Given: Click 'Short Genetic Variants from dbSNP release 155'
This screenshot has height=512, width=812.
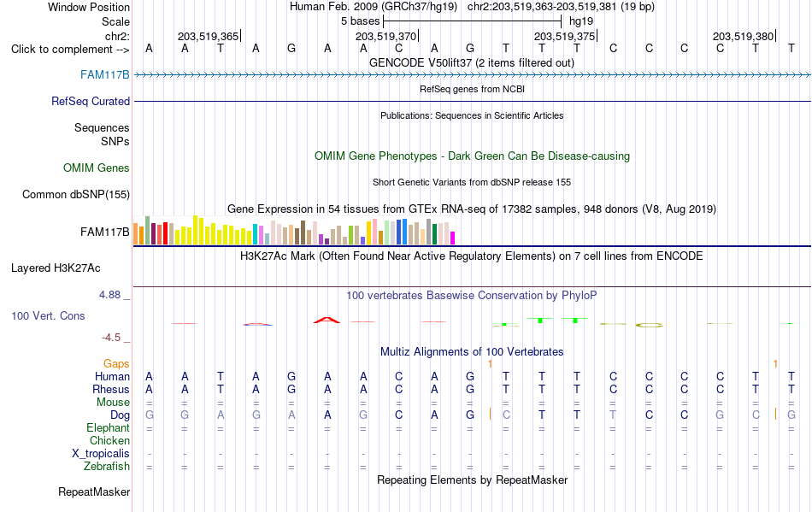Looking at the screenshot, I should click(472, 182).
